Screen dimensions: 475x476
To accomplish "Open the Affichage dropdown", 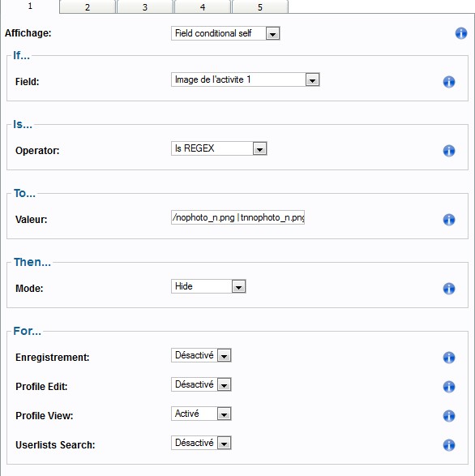I will (x=225, y=33).
